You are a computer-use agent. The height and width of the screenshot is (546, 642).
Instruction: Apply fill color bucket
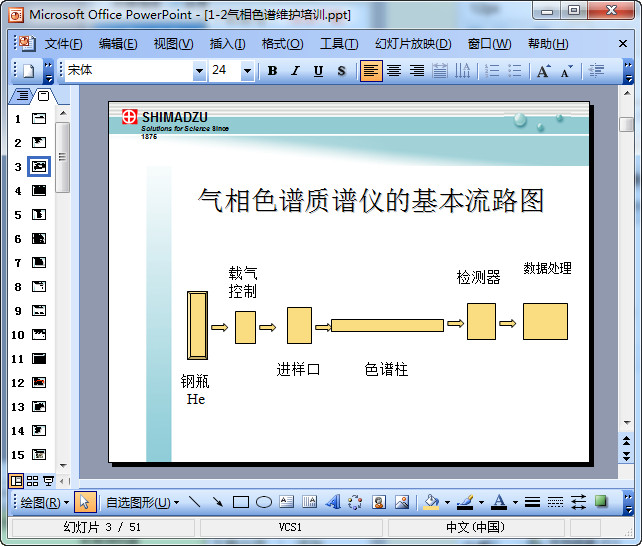(x=431, y=502)
